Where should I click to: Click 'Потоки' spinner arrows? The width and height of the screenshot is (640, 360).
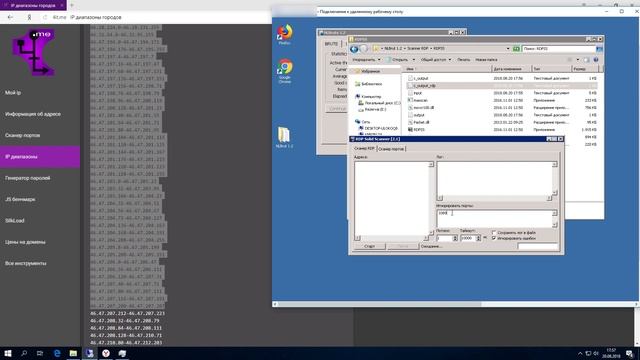click(x=455, y=238)
